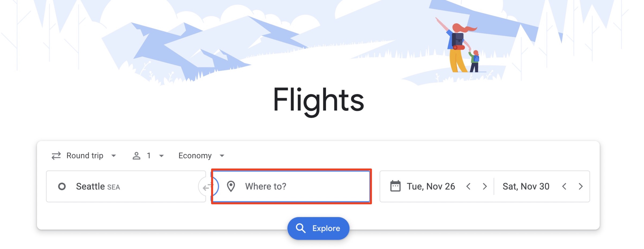The height and width of the screenshot is (249, 644).
Task: Open the Round trip dropdown
Action: (x=85, y=155)
